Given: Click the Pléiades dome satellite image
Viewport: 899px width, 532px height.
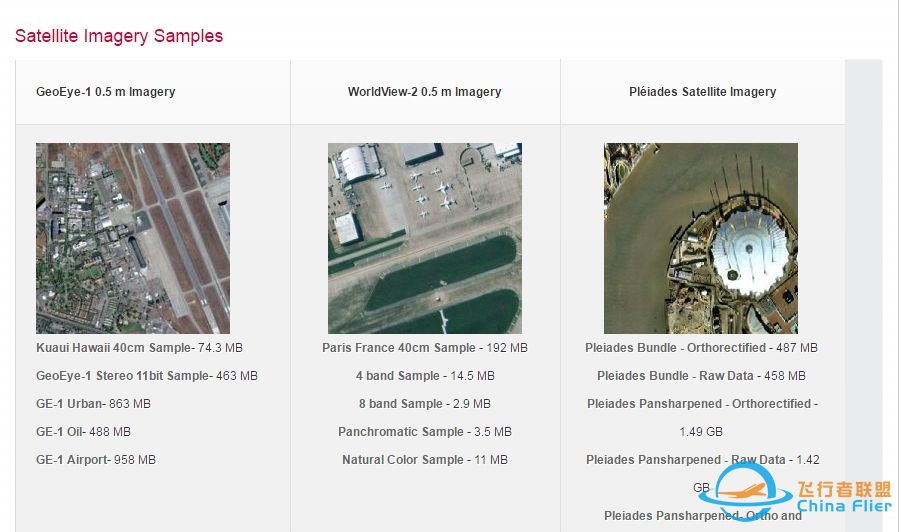Looking at the screenshot, I should pos(700,238).
